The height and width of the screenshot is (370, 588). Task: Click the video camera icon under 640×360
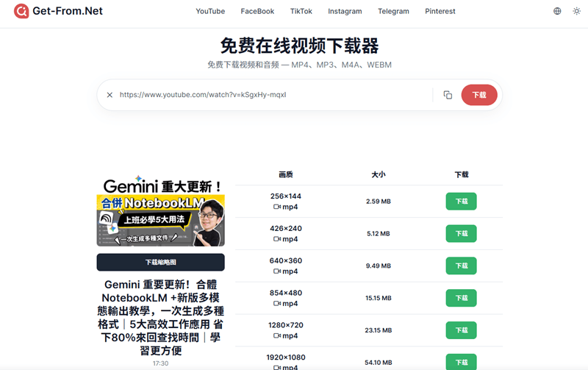pos(277,271)
